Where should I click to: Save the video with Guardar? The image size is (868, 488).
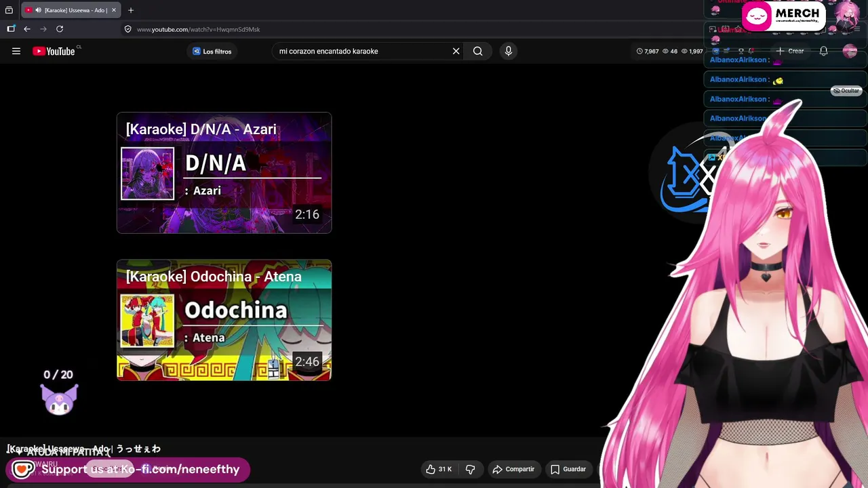pyautogui.click(x=568, y=469)
